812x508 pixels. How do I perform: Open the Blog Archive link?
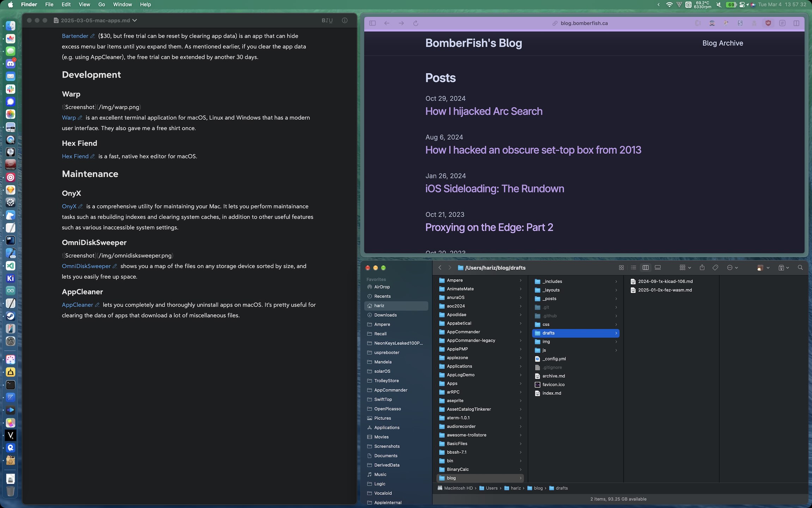[722, 43]
